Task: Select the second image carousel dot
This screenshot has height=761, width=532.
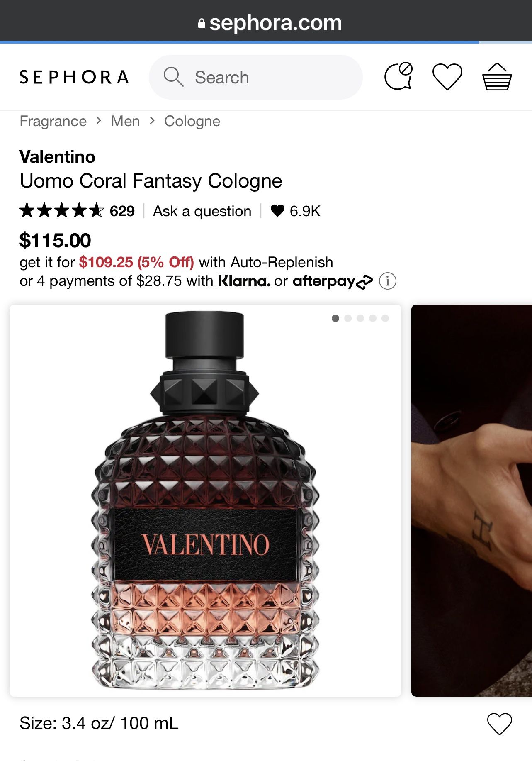Action: click(x=348, y=318)
